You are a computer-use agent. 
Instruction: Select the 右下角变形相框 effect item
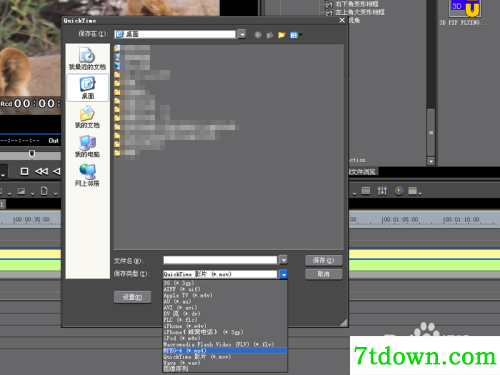(x=357, y=4)
